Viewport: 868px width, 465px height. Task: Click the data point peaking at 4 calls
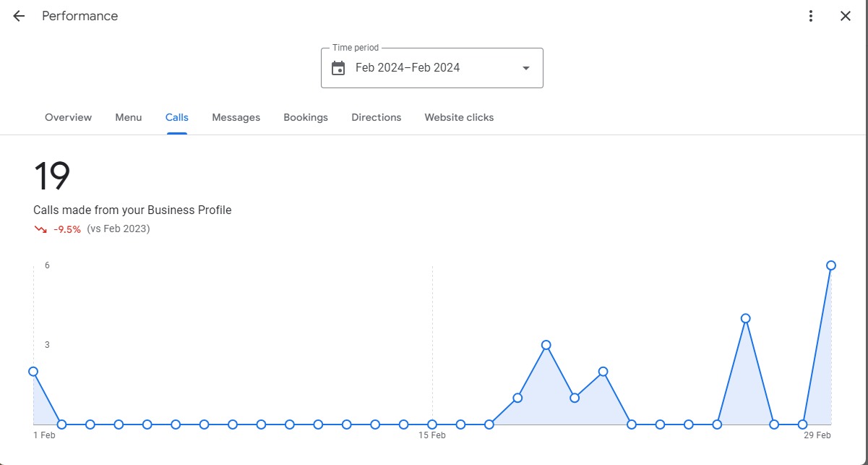(x=746, y=318)
